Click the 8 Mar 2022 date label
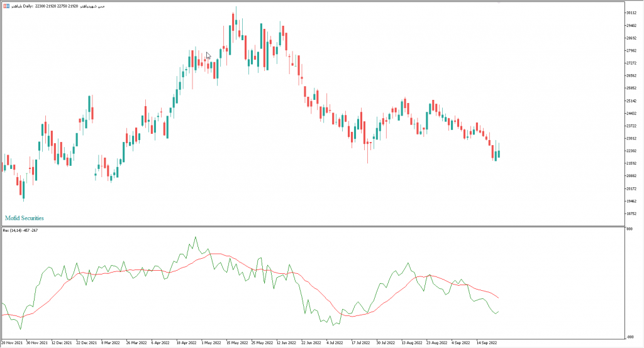Image resolution: width=644 pixels, height=348 pixels. (110, 344)
